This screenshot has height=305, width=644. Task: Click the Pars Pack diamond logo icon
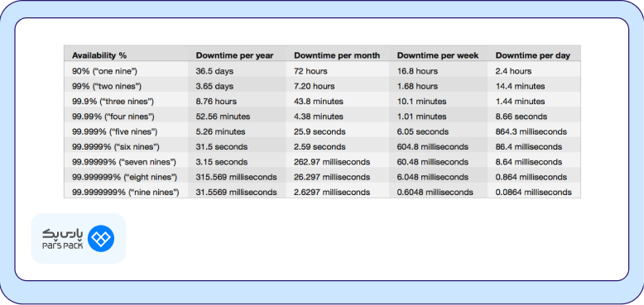click(x=102, y=238)
